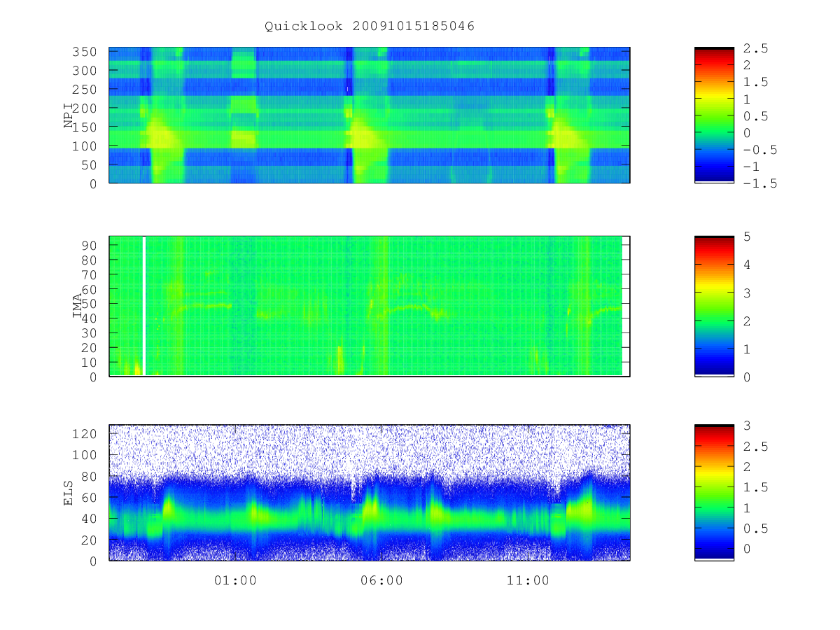The height and width of the screenshot is (630, 840).
Task: Click the 3 label on ELS colorbar
Action: click(748, 425)
